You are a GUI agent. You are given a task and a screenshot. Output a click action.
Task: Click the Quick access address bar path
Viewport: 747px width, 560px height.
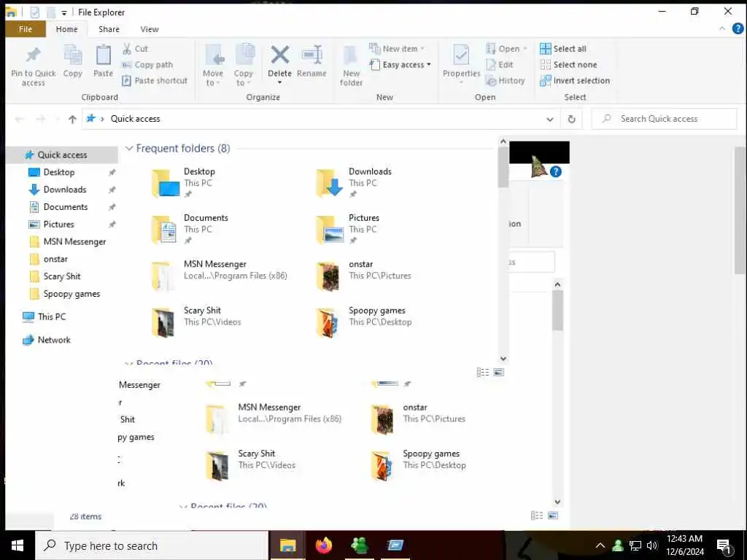click(x=135, y=119)
